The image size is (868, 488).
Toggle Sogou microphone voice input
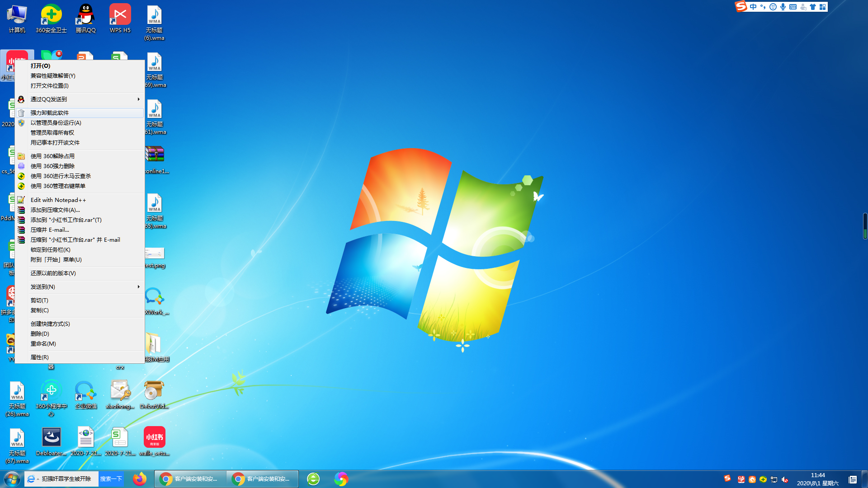pos(783,7)
